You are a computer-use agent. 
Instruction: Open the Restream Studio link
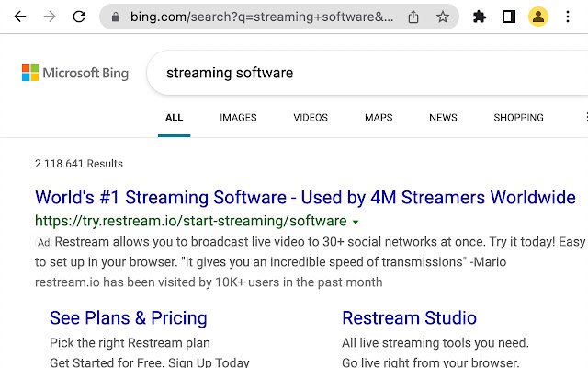(410, 318)
